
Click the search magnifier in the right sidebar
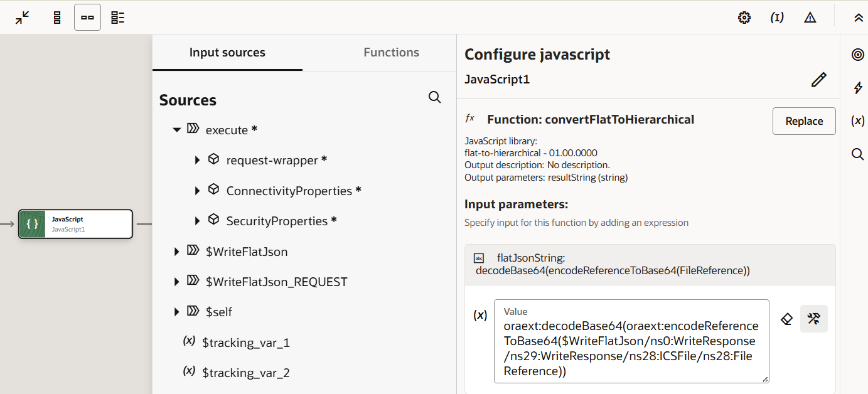pyautogui.click(x=858, y=154)
